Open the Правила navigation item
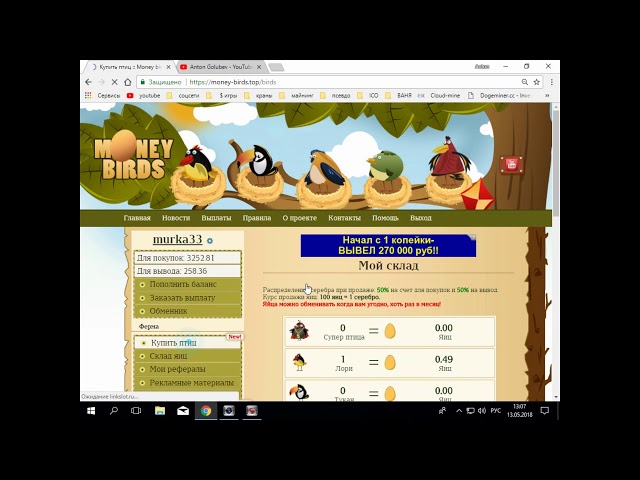640x480 pixels. point(257,218)
